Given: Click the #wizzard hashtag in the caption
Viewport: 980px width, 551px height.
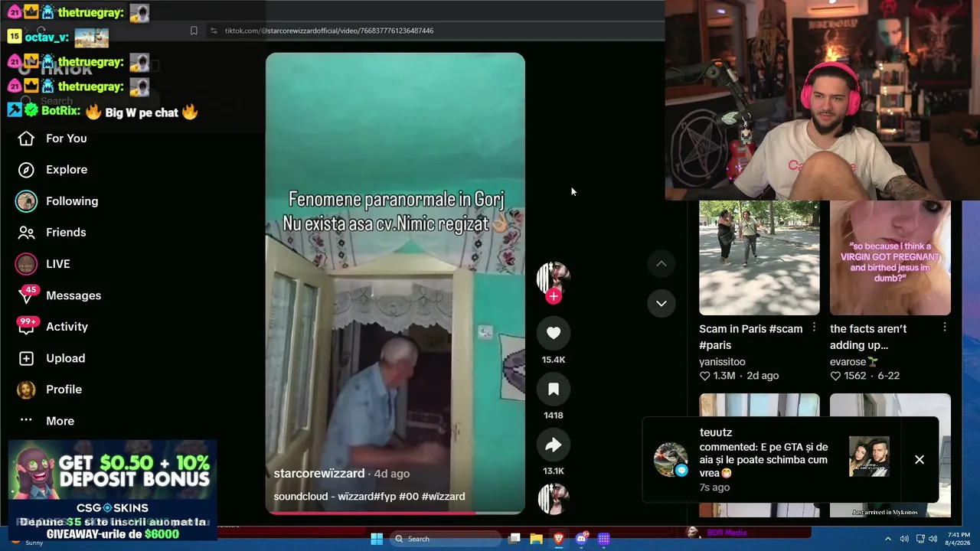Looking at the screenshot, I should click(443, 497).
